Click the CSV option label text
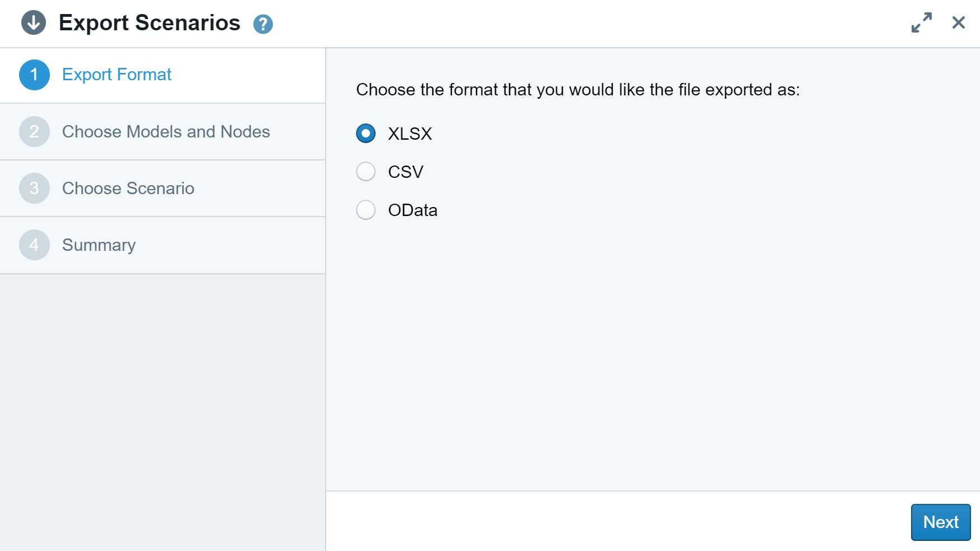The width and height of the screenshot is (980, 551). [405, 172]
